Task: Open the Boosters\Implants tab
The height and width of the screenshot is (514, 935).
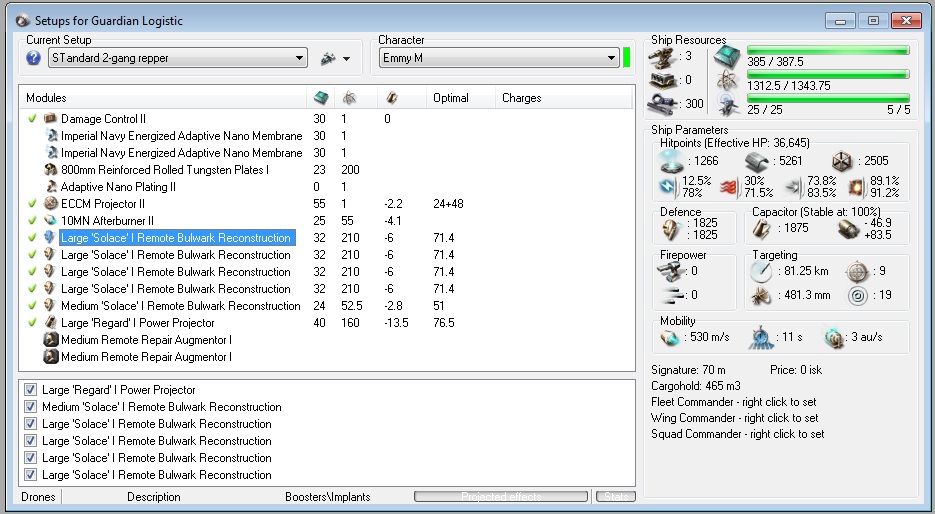Action: (327, 497)
